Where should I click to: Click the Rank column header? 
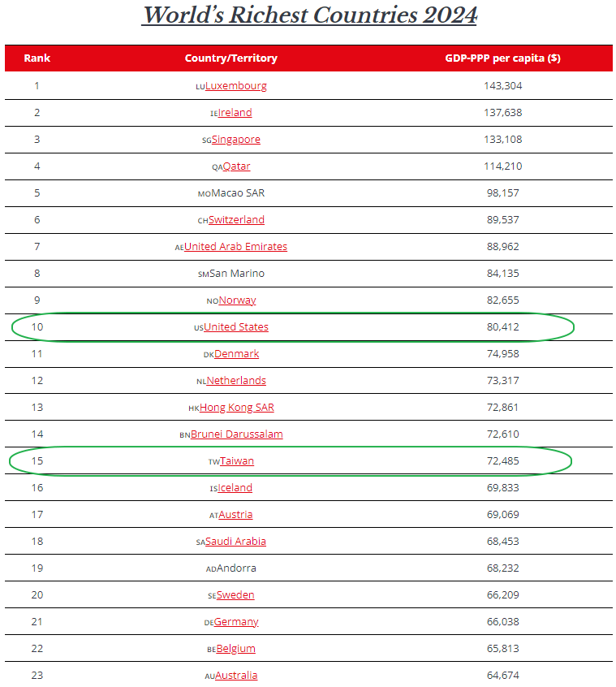point(37,58)
